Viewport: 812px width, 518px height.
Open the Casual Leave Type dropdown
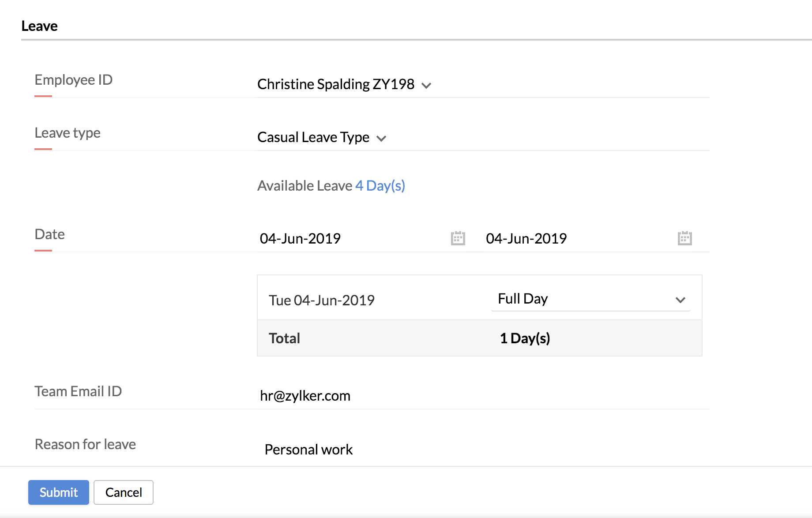click(x=322, y=138)
